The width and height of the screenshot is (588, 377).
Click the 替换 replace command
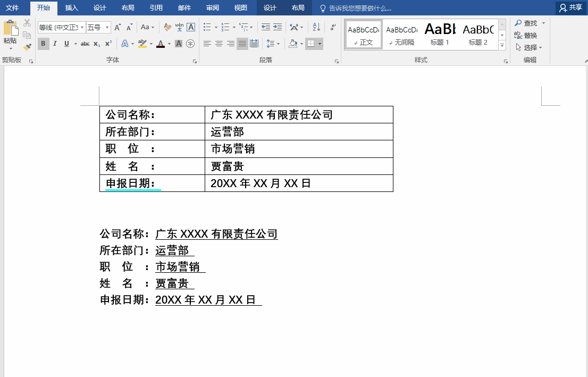point(526,35)
